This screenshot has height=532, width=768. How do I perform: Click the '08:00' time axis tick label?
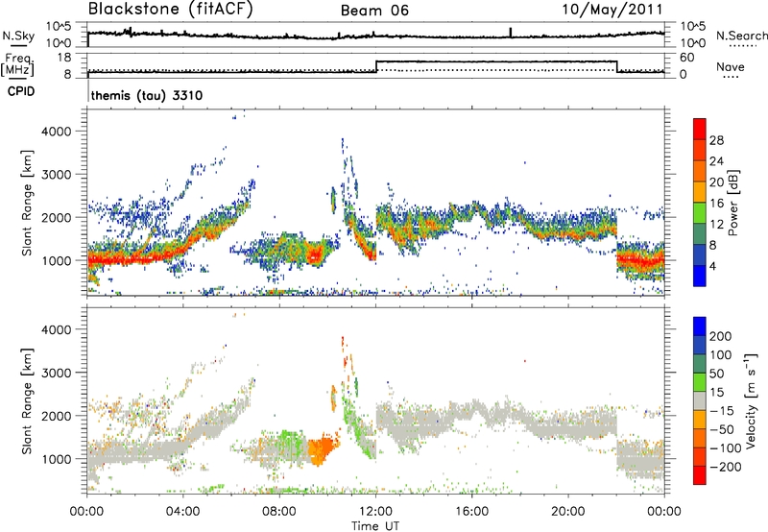click(279, 512)
